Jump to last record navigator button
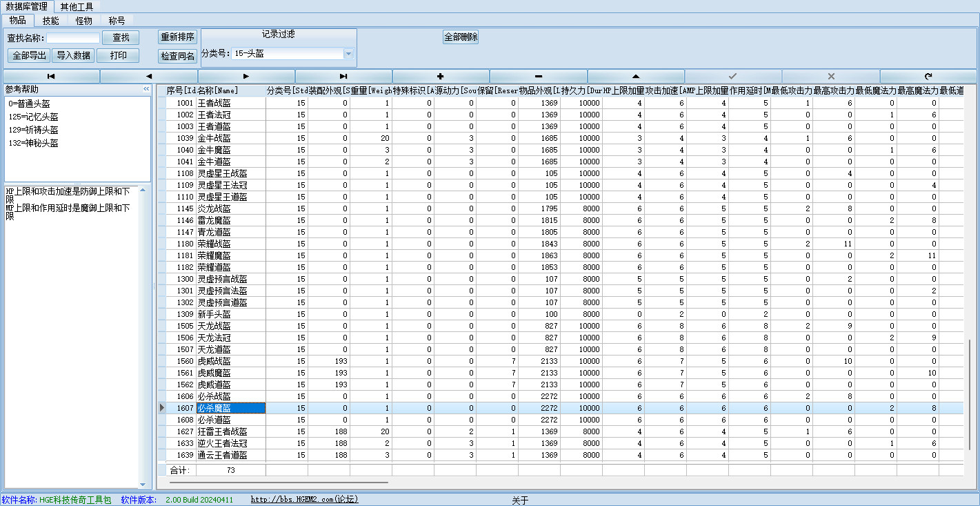 click(343, 76)
